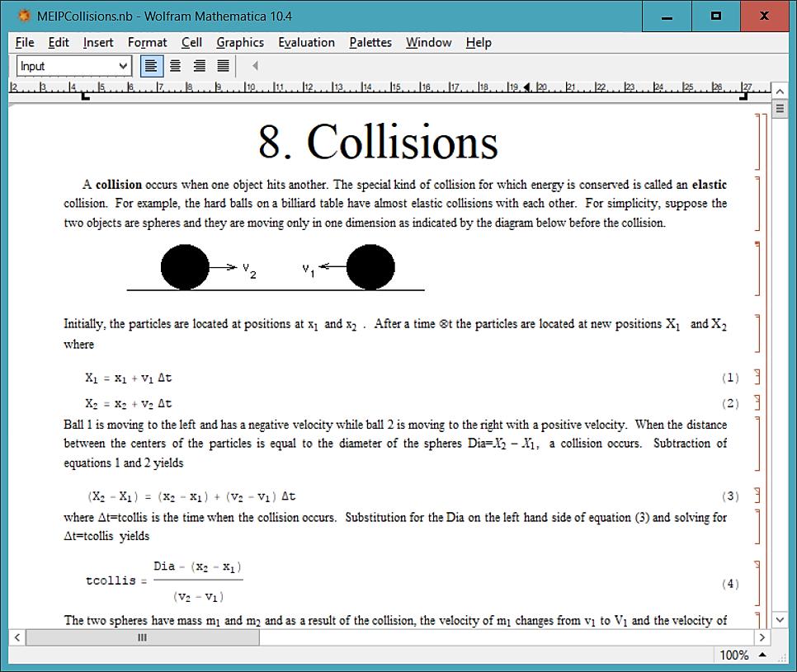The image size is (797, 672).
Task: Click the vertical scrollbar up arrow
Action: (x=780, y=92)
